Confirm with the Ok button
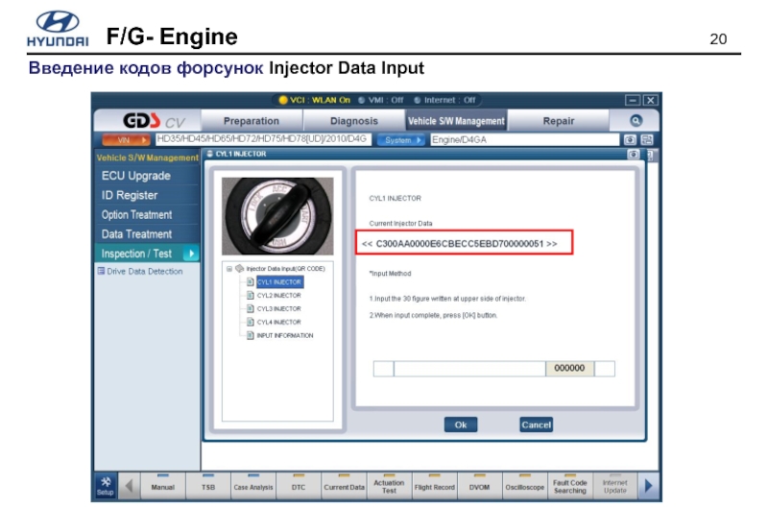This screenshot has width=768, height=532. tap(461, 424)
